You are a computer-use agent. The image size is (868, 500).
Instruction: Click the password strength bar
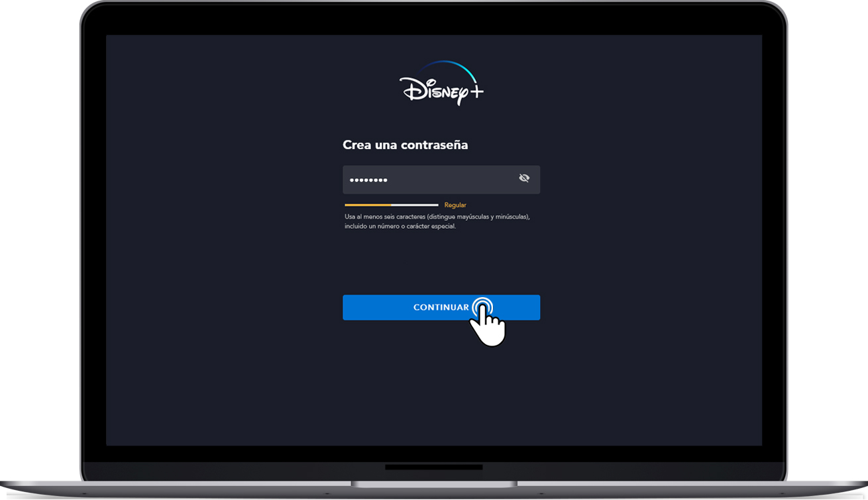[392, 205]
